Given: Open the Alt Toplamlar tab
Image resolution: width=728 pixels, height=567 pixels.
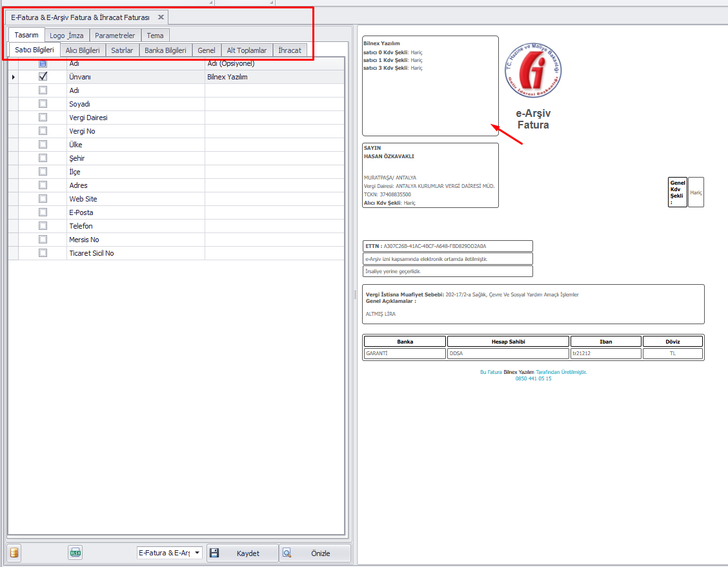Looking at the screenshot, I should click(x=247, y=50).
